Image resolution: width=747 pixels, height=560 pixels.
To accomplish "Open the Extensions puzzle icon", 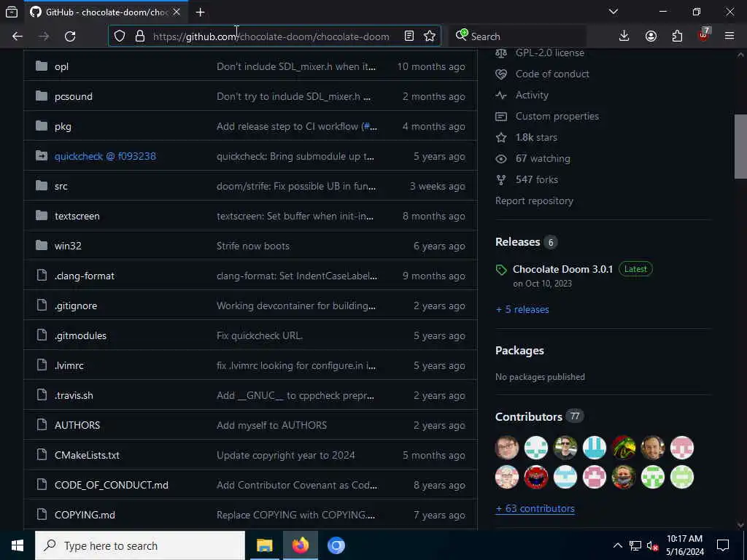I will click(677, 36).
